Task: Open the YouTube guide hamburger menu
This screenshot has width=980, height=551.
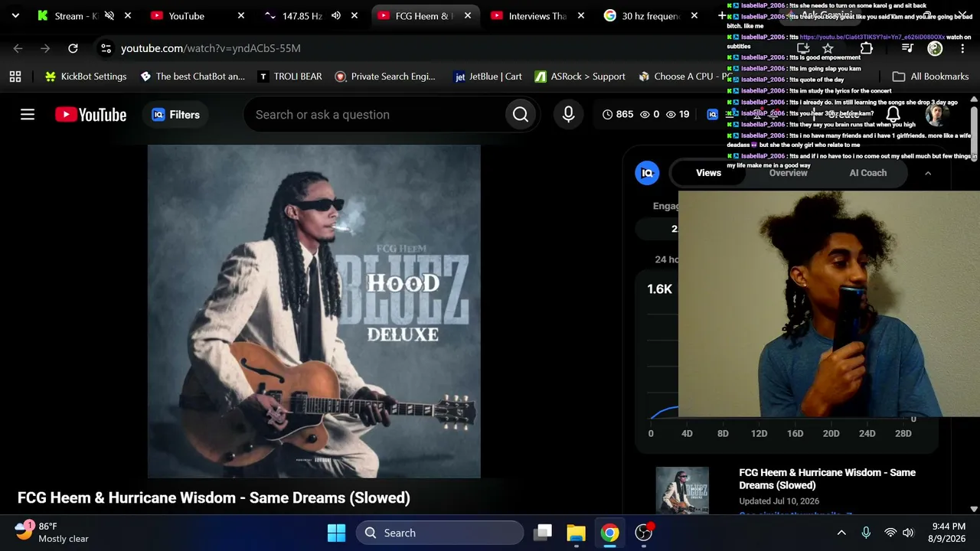Action: pyautogui.click(x=28, y=115)
